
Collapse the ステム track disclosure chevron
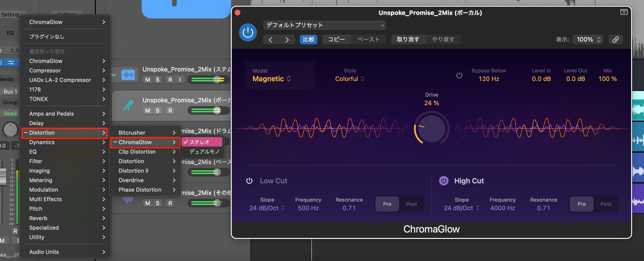114,75
